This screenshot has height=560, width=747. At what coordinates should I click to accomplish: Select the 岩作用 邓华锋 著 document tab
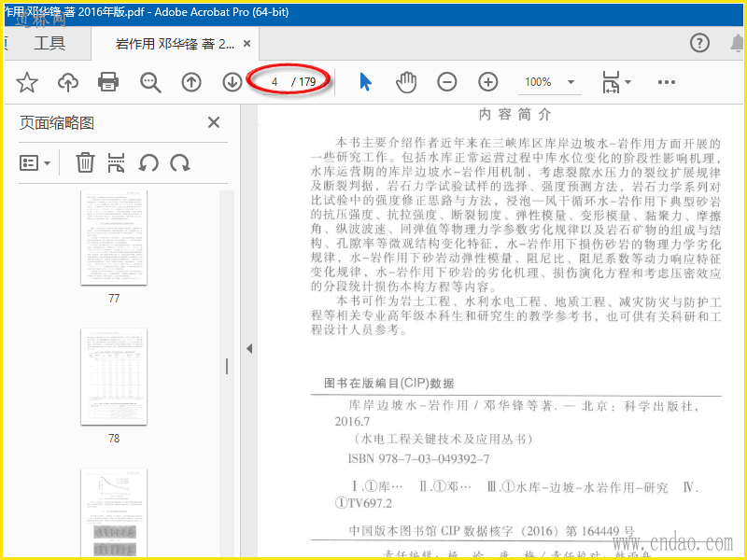[175, 44]
